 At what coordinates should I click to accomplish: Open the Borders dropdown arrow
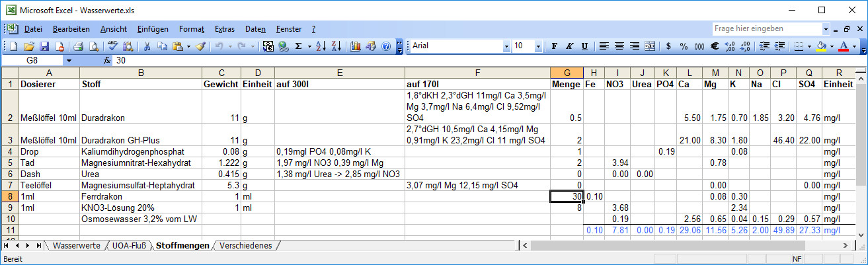tap(809, 46)
